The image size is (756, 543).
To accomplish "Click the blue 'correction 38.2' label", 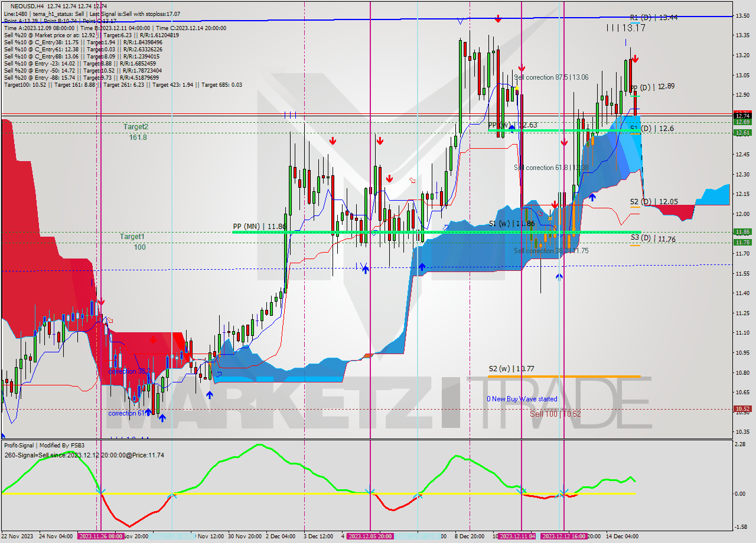I will 129,371.
